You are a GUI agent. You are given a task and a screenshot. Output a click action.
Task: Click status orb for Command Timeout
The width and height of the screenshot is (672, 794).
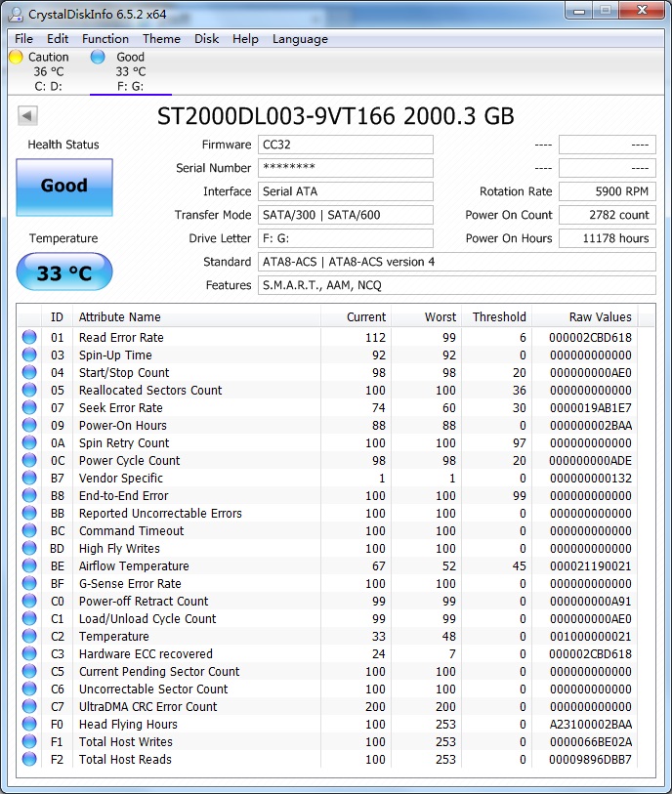point(29,530)
